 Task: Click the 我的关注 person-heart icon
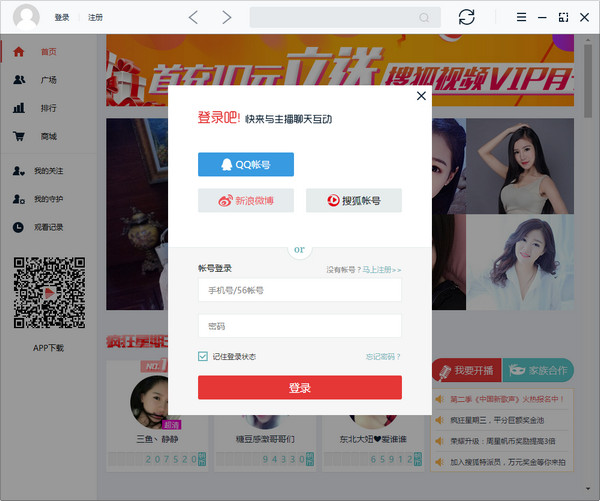18,171
